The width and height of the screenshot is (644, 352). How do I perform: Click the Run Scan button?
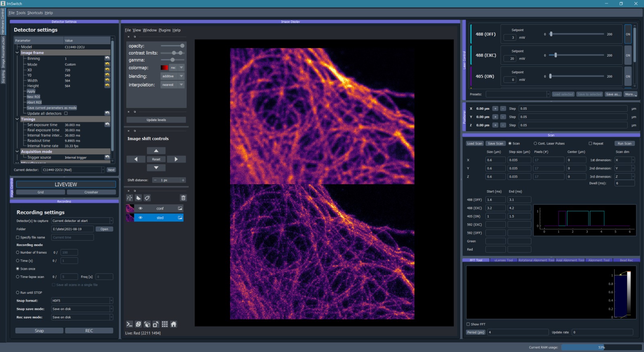[x=624, y=144]
